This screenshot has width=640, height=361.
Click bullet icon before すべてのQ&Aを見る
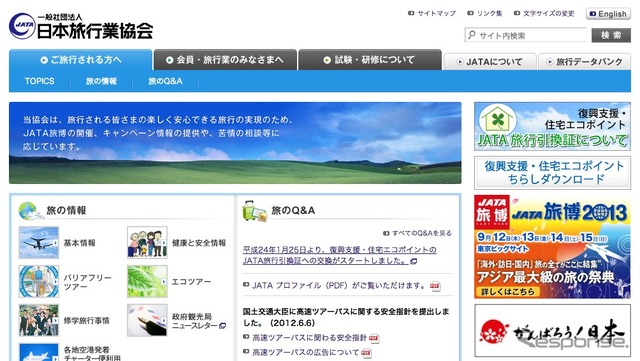coord(386,233)
